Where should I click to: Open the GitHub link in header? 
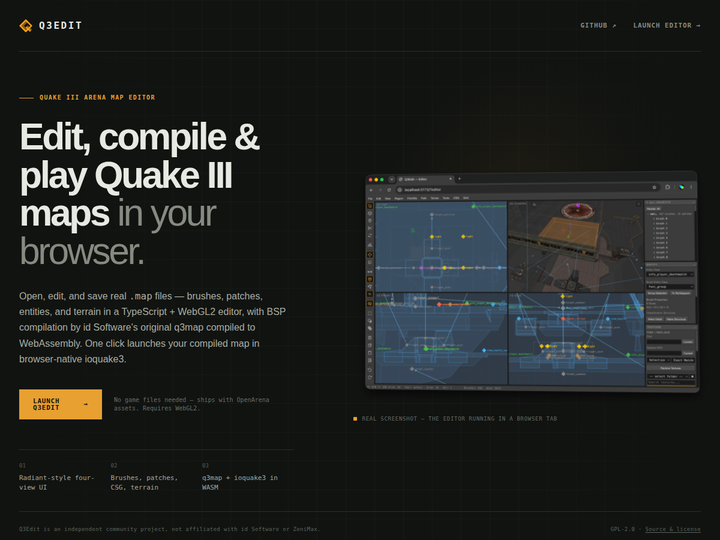598,26
